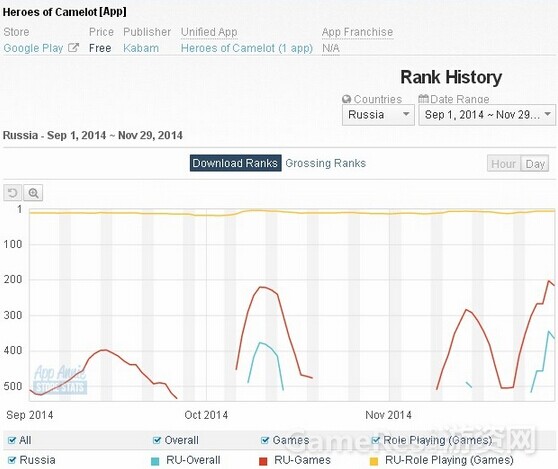
Task: Open the Russia countries dropdown
Action: pos(378,115)
